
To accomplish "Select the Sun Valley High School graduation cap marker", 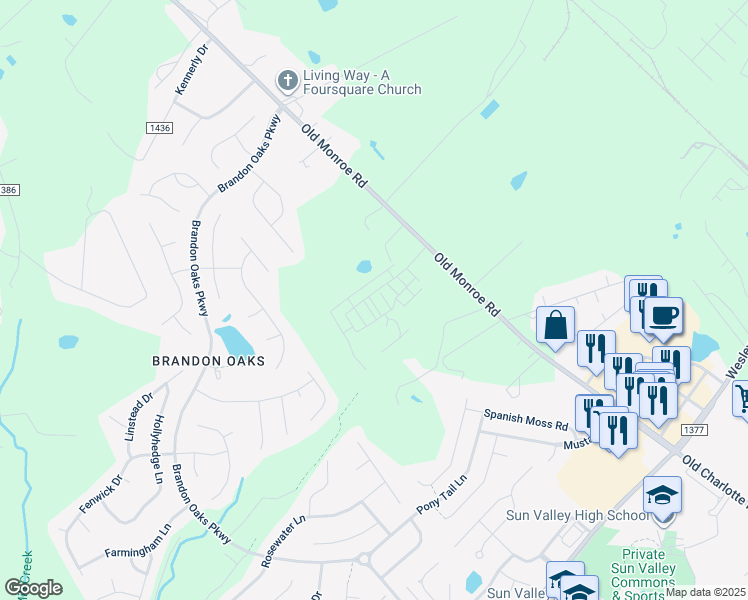I will 662,496.
